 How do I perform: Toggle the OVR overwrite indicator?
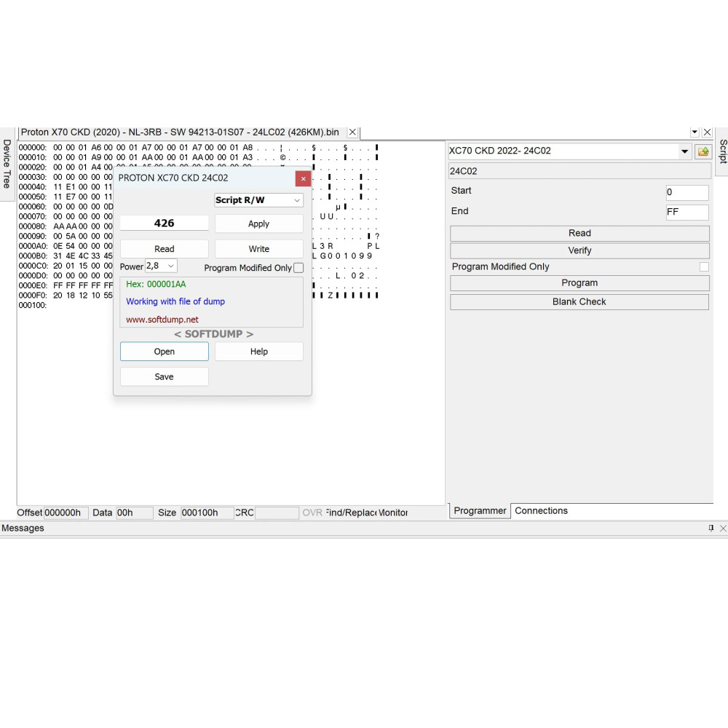312,513
